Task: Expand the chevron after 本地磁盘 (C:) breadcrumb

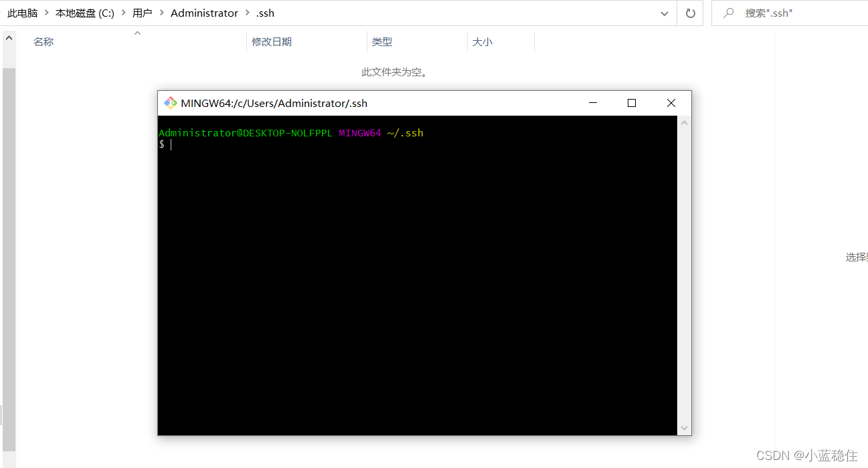Action: click(123, 13)
